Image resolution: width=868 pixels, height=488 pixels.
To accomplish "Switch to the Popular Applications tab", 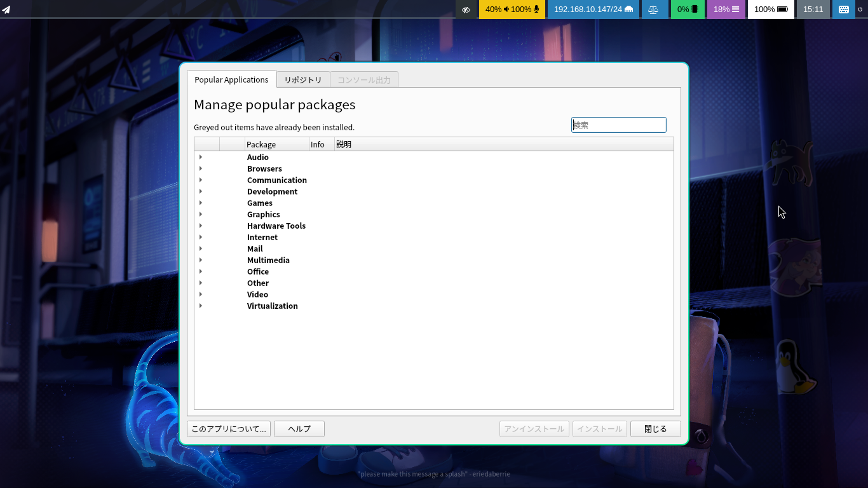I will coord(231,79).
